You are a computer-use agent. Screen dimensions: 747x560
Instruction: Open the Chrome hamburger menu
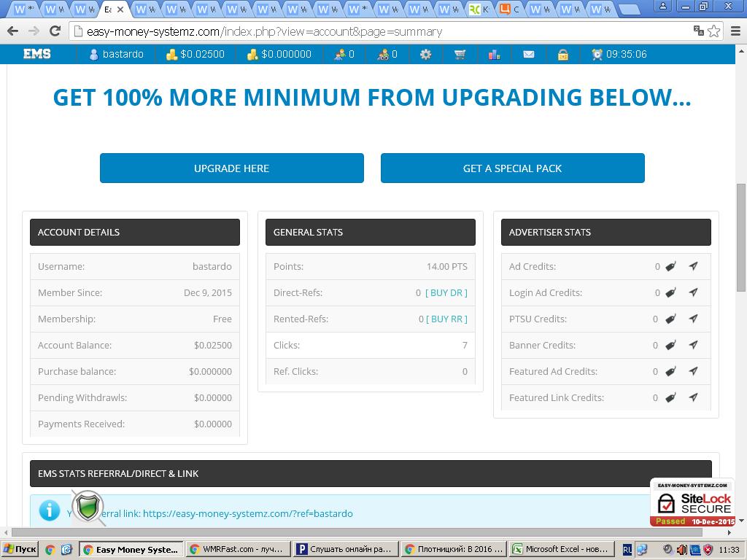735,31
